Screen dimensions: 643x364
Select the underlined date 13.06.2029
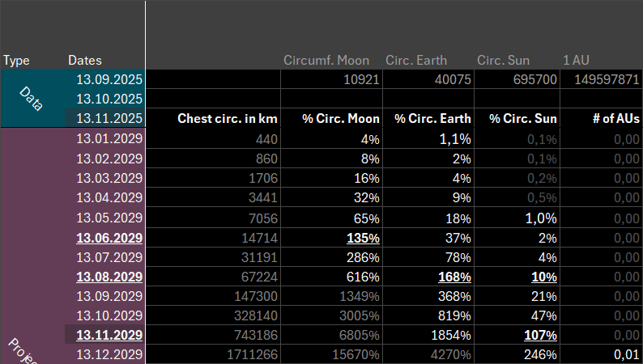[109, 238]
